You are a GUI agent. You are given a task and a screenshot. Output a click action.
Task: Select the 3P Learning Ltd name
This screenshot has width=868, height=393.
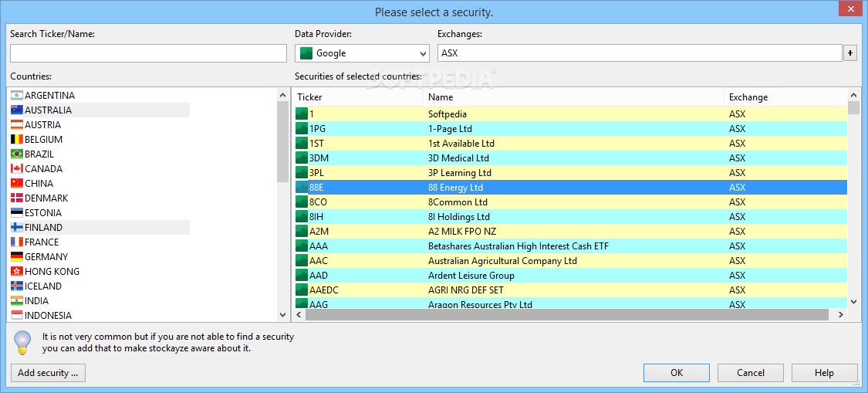coord(460,172)
